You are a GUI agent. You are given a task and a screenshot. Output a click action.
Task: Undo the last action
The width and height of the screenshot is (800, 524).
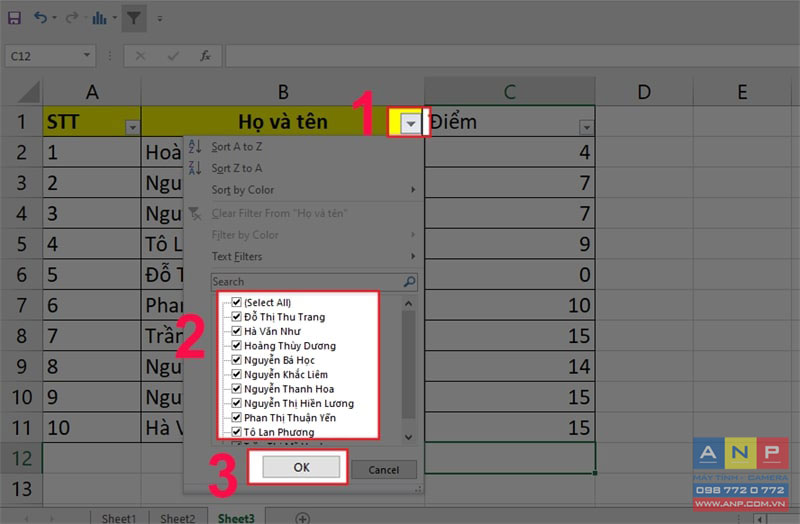(40, 18)
